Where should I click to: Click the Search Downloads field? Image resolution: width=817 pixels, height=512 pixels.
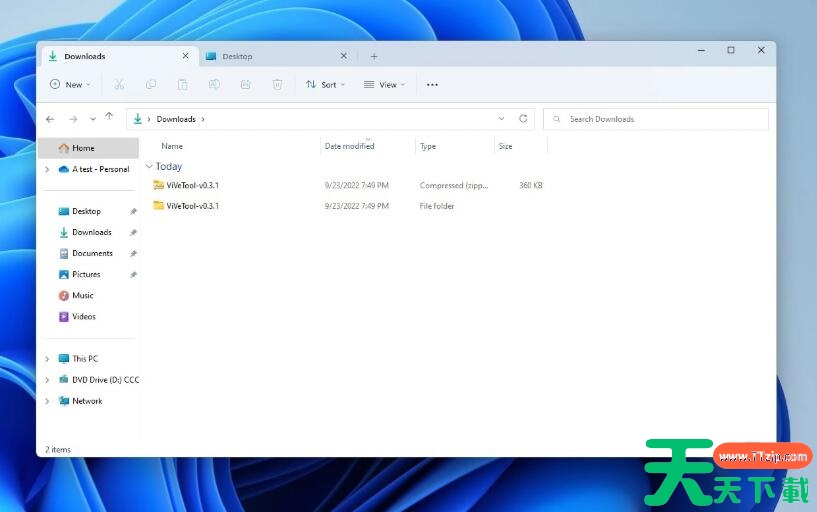click(656, 119)
